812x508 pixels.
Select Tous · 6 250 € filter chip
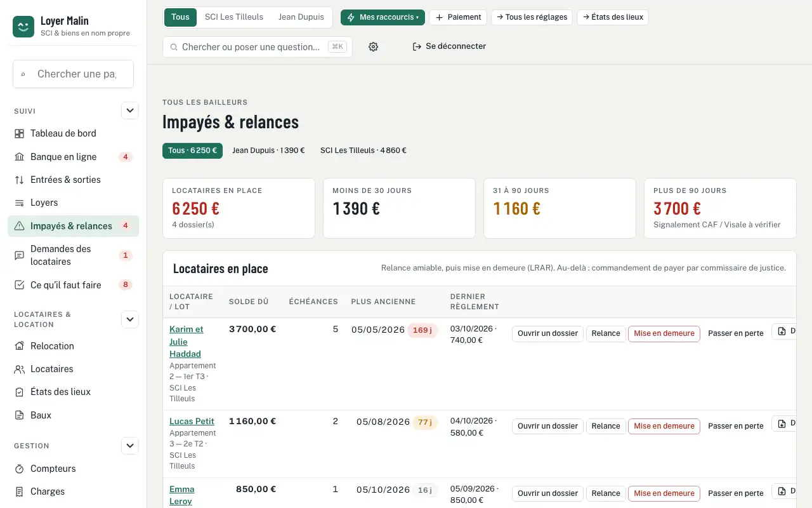point(193,150)
